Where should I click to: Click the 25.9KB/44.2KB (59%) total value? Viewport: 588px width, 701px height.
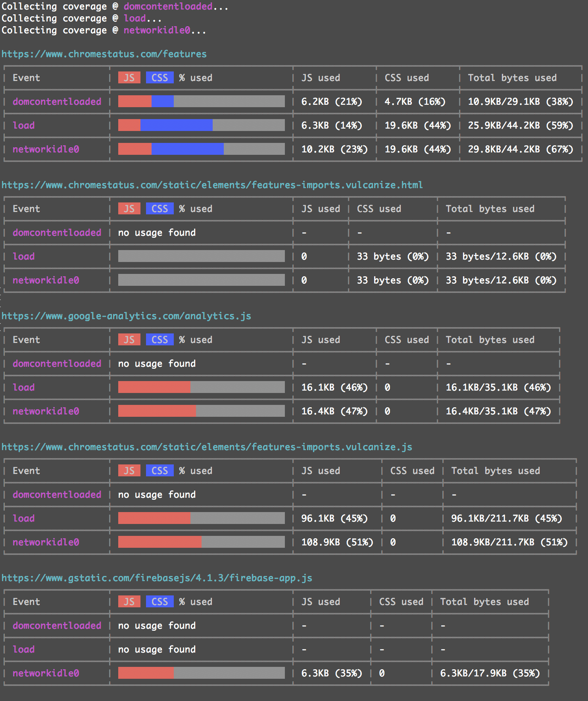(520, 125)
